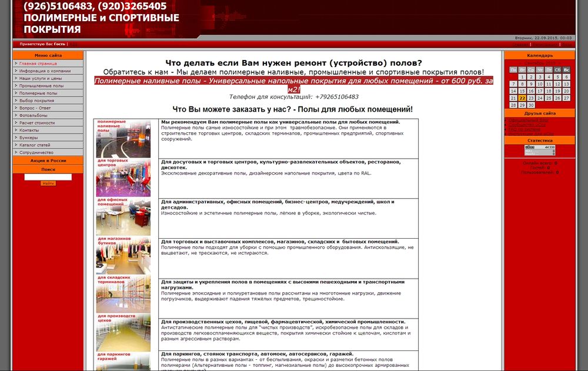Open Контакты page

(29, 130)
